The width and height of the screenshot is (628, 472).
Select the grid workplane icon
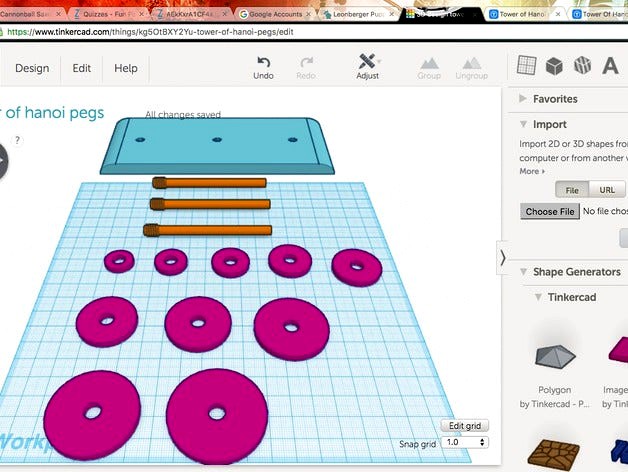click(525, 66)
